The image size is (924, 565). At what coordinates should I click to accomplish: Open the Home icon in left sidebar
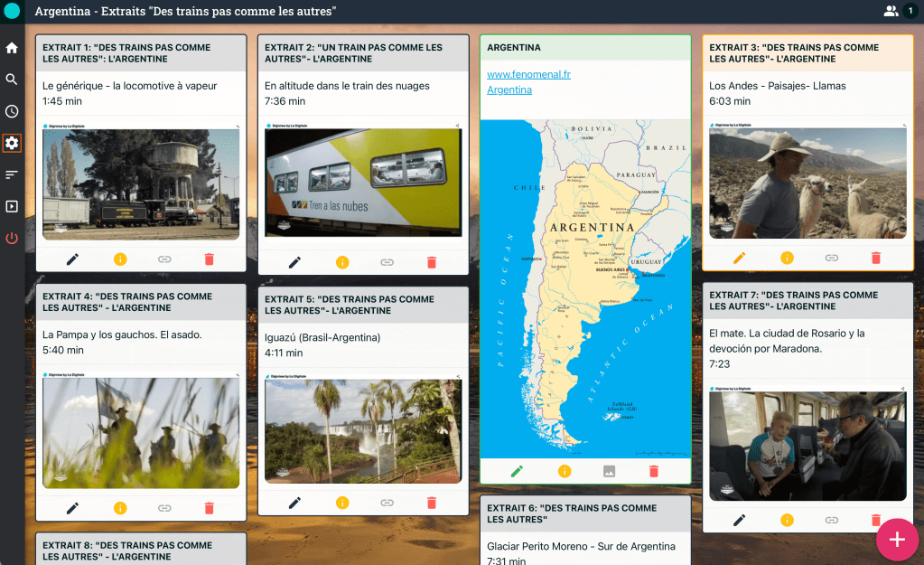click(x=12, y=48)
